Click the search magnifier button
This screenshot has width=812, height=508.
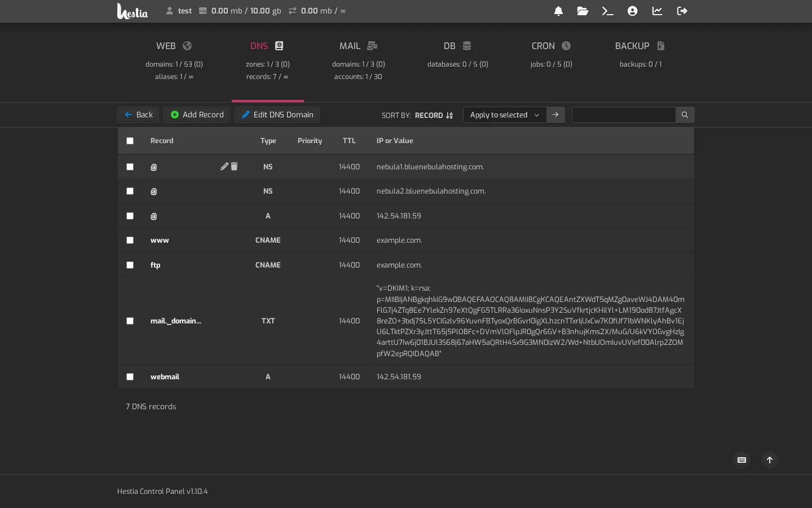pyautogui.click(x=685, y=115)
